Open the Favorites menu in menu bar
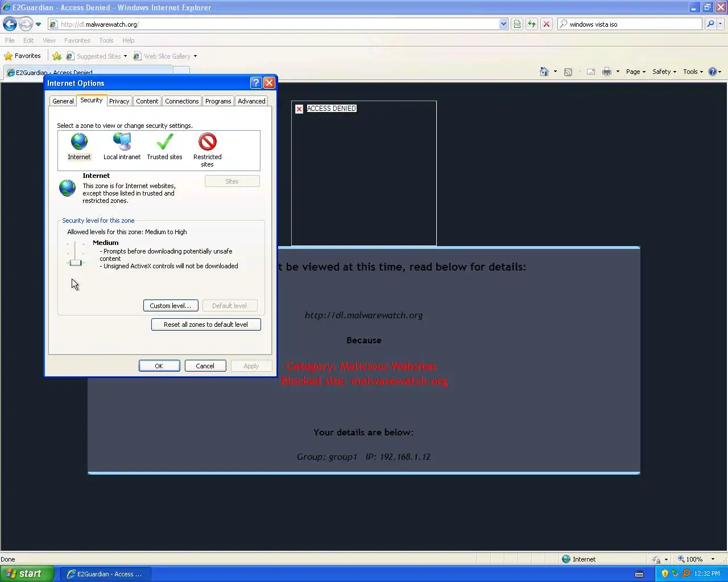The image size is (728, 582). coord(77,40)
